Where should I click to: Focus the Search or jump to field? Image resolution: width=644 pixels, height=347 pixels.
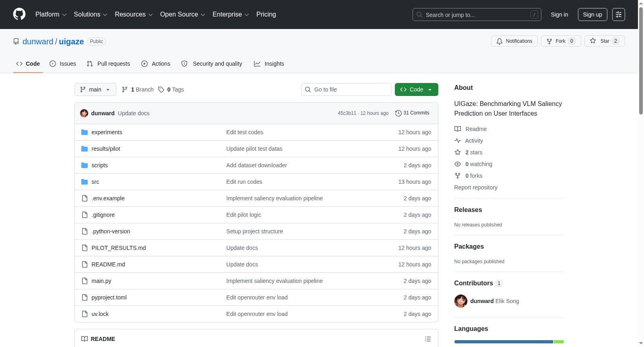tap(477, 15)
